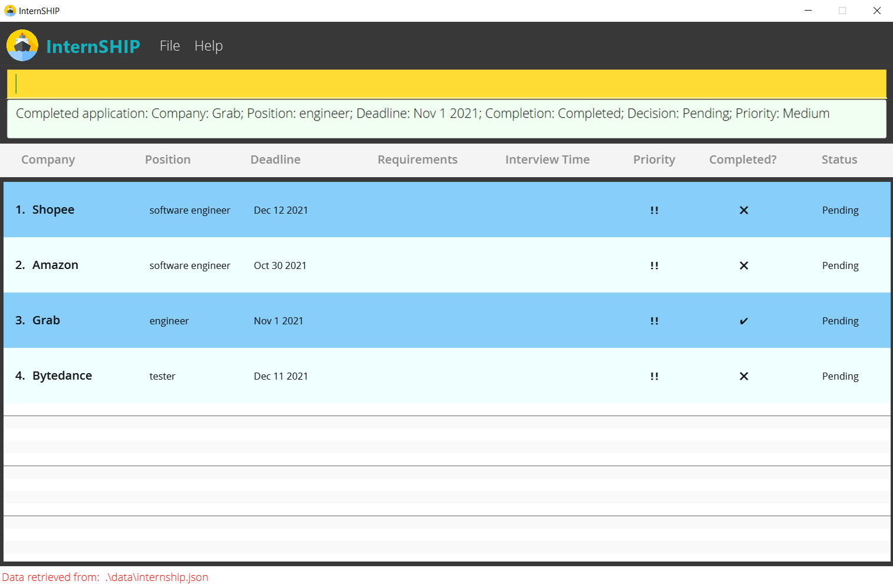This screenshot has height=588, width=893.
Task: Click the priority exclamation icon for Grab
Action: [x=654, y=321]
